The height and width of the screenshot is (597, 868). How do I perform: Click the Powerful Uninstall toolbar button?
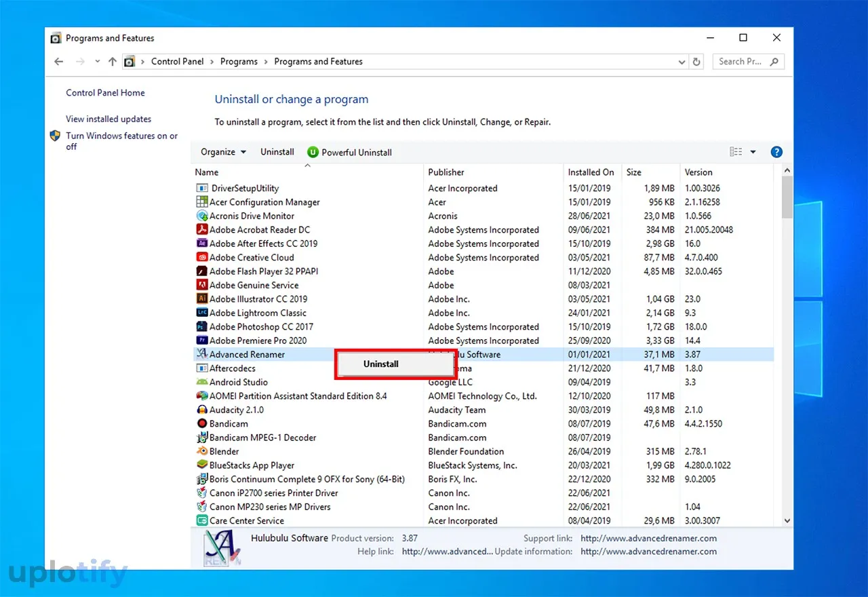pos(349,152)
